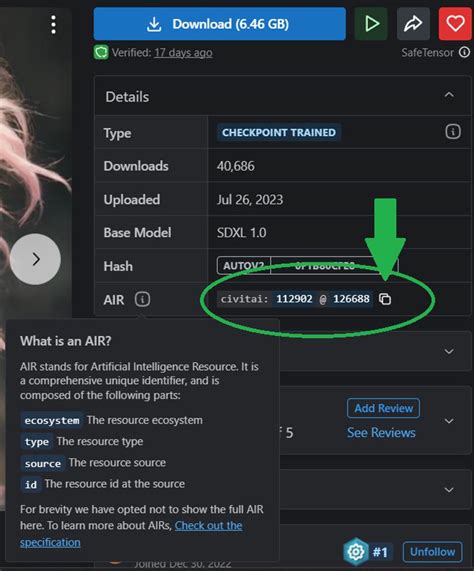Click the 'type' code tag in popup

pyautogui.click(x=36, y=442)
